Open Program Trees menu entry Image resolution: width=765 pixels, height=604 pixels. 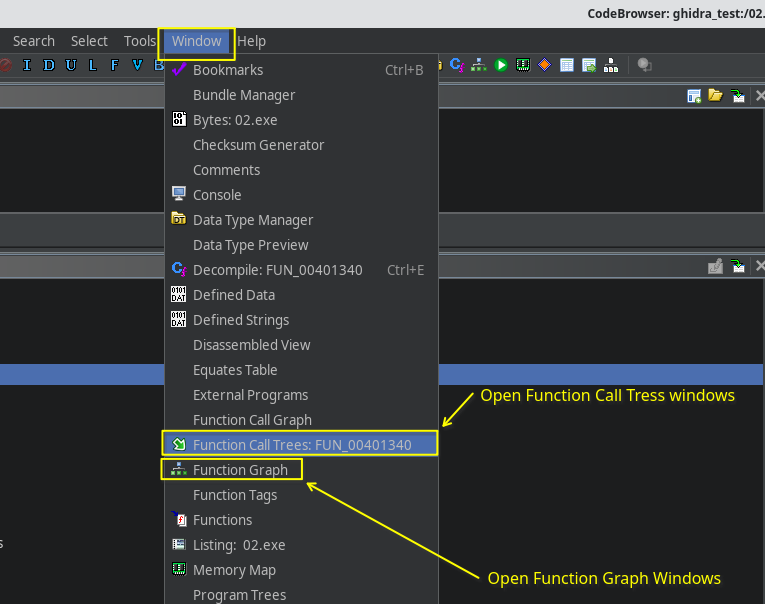point(301,594)
